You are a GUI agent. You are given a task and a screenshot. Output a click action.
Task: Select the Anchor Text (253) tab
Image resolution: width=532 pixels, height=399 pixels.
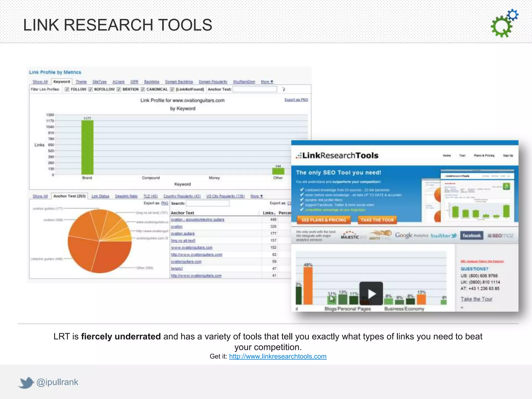70,196
